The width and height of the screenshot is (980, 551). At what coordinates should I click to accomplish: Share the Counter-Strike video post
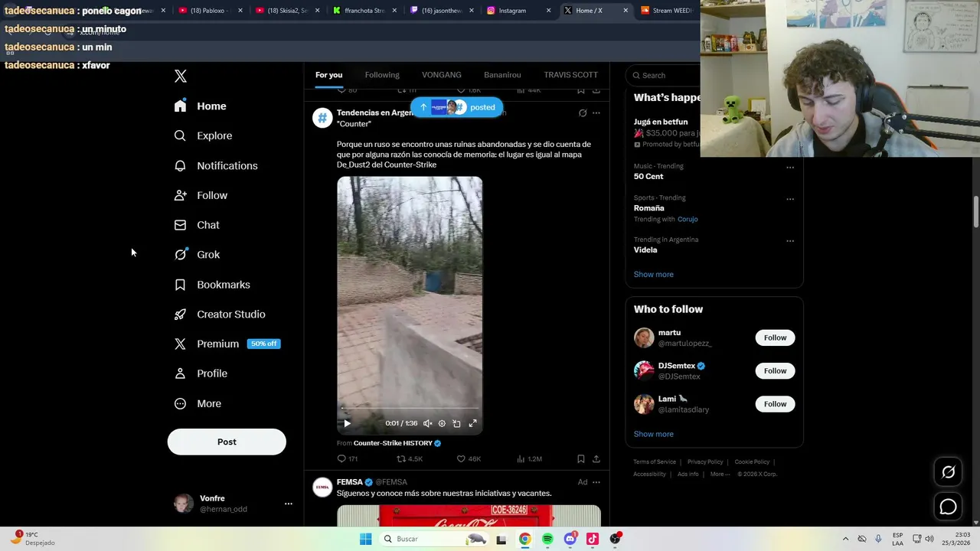click(x=596, y=458)
